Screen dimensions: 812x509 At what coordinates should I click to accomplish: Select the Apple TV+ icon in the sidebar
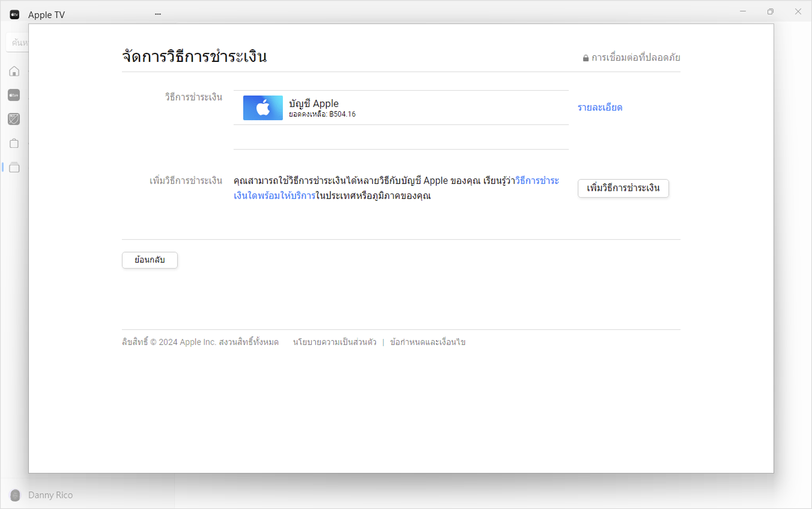[x=14, y=95]
